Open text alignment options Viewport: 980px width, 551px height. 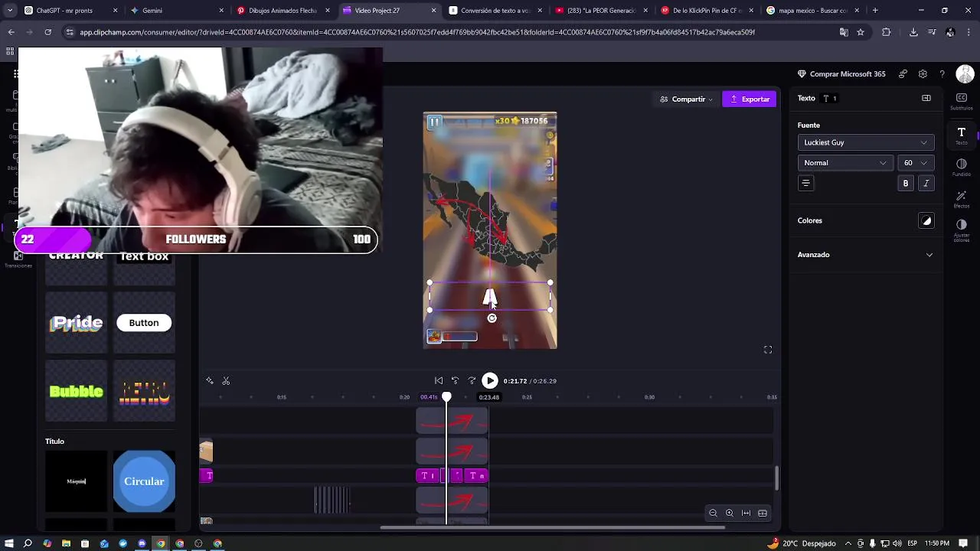pos(805,183)
